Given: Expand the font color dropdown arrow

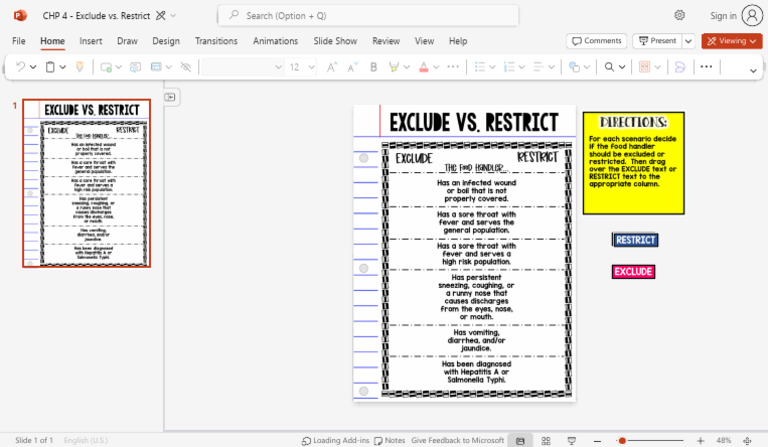Looking at the screenshot, I should pyautogui.click(x=436, y=67).
